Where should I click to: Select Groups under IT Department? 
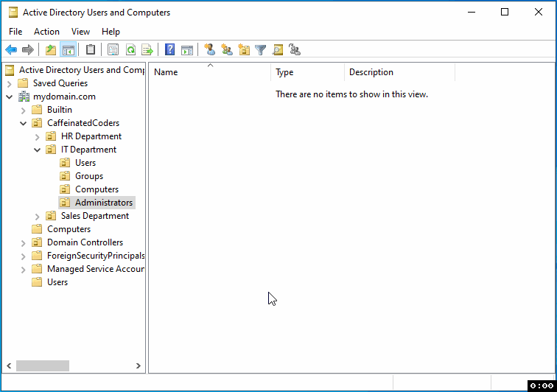pos(89,176)
